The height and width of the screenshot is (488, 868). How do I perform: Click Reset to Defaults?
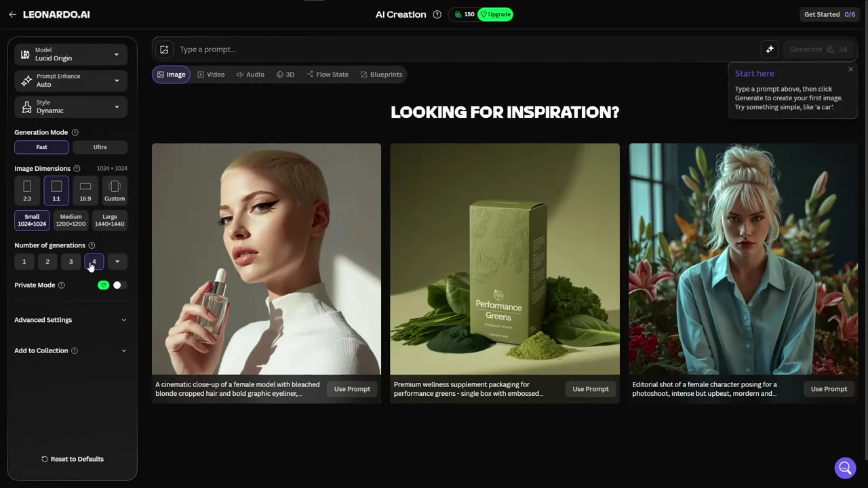point(73,459)
